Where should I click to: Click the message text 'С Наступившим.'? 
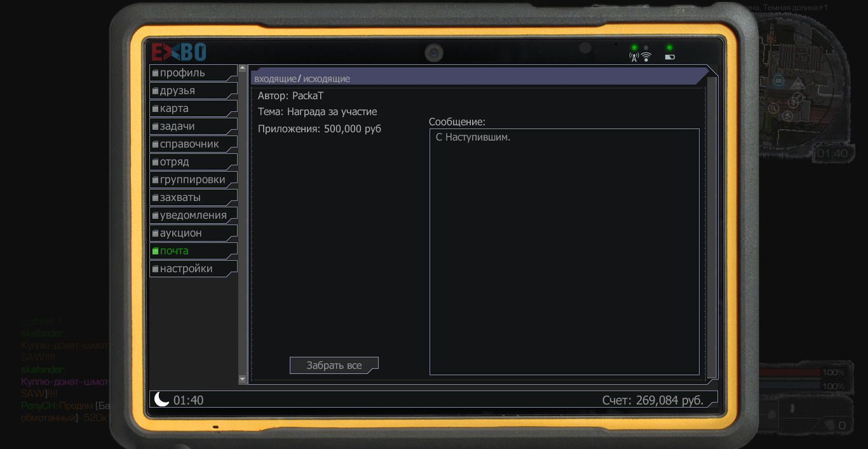[x=473, y=137]
